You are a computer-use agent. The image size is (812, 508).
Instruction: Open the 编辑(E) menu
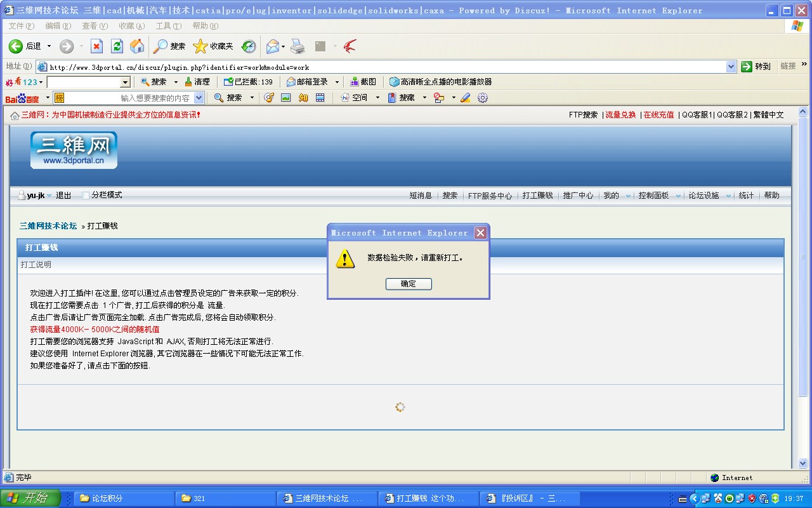coord(58,26)
